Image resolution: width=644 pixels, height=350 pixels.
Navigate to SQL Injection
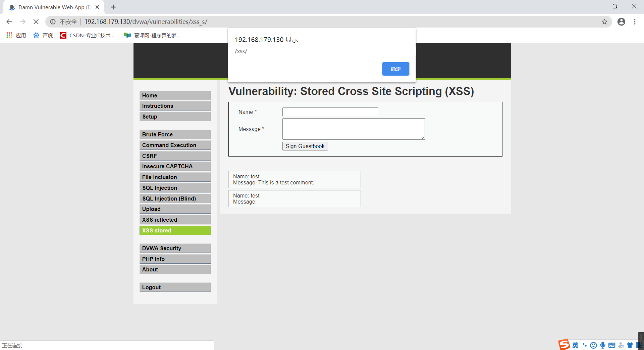click(x=175, y=188)
